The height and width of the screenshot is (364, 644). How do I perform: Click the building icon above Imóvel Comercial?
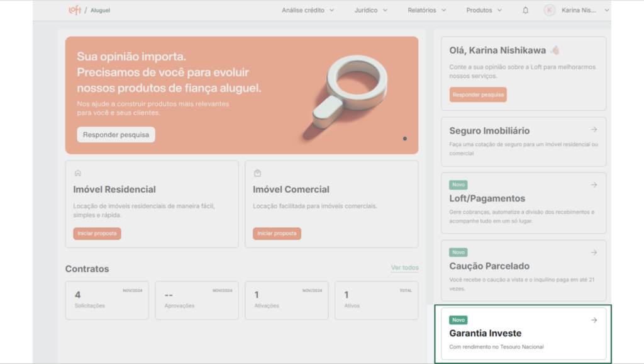click(x=257, y=173)
